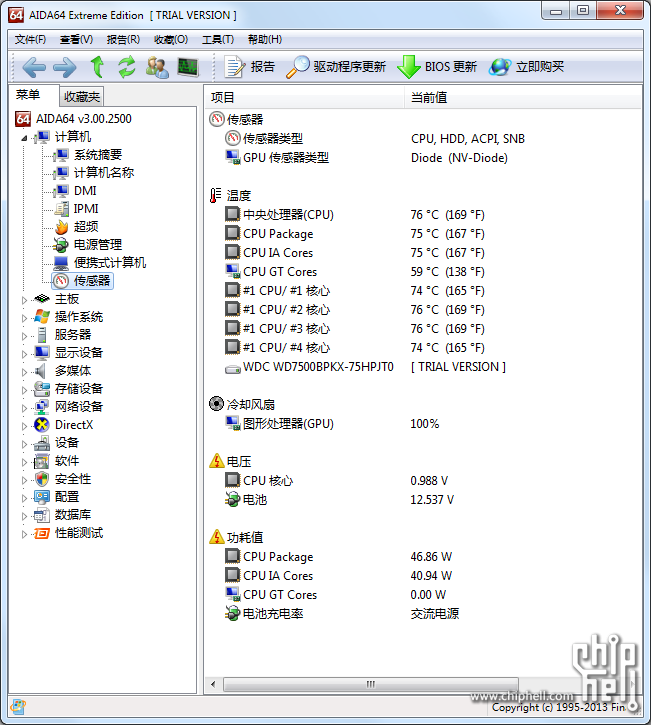Open the 文件(F) menu

pos(30,39)
